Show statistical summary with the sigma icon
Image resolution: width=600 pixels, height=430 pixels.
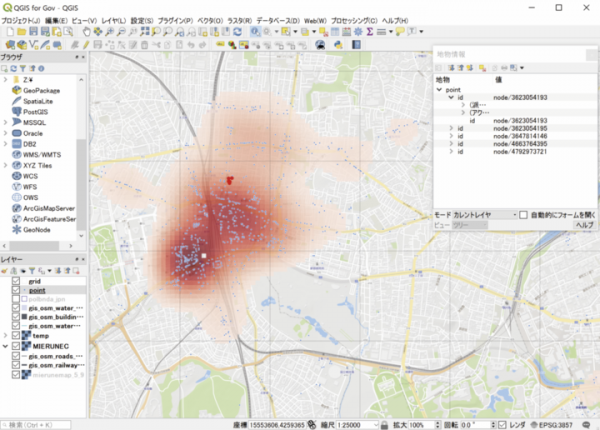click(370, 32)
